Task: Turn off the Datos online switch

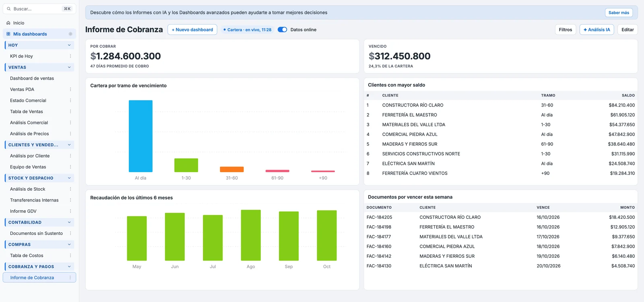Action: pos(282,29)
